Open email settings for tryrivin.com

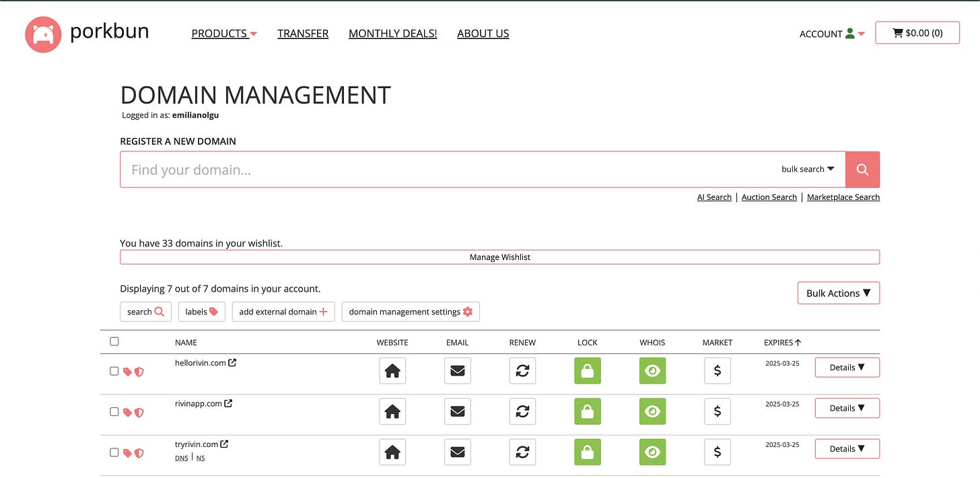point(458,452)
